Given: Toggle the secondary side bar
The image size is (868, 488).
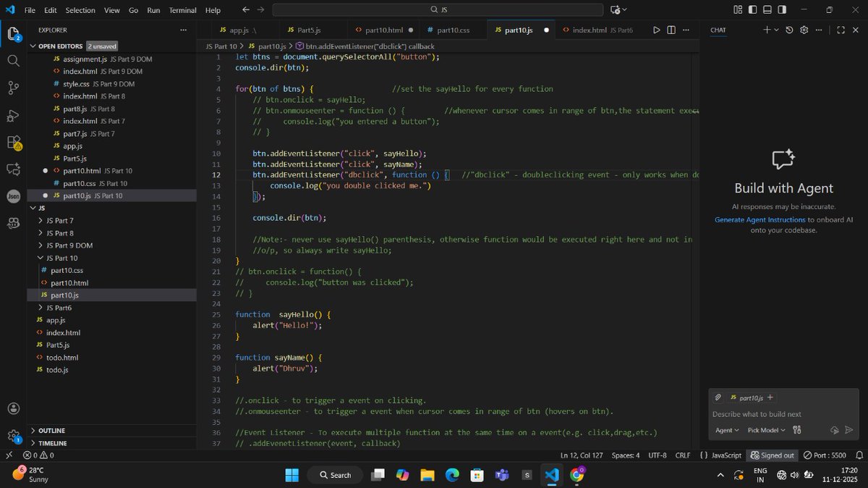Looking at the screenshot, I should coord(782,9).
